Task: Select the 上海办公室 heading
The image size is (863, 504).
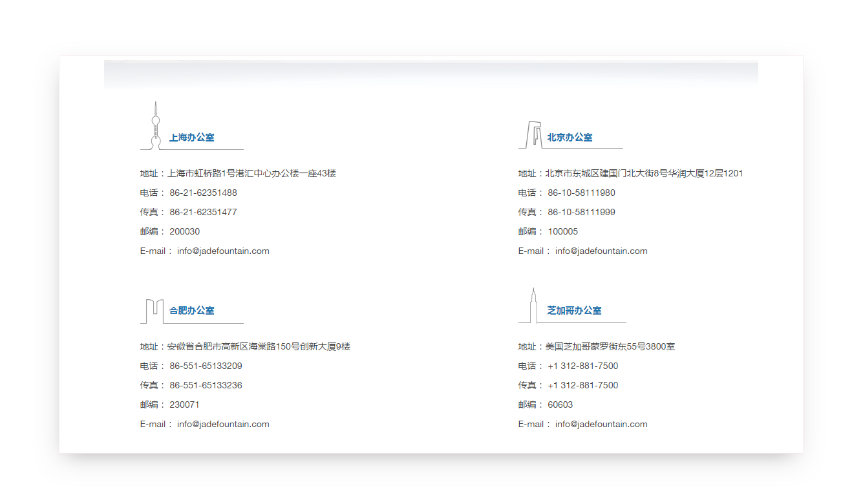Action: click(x=192, y=138)
